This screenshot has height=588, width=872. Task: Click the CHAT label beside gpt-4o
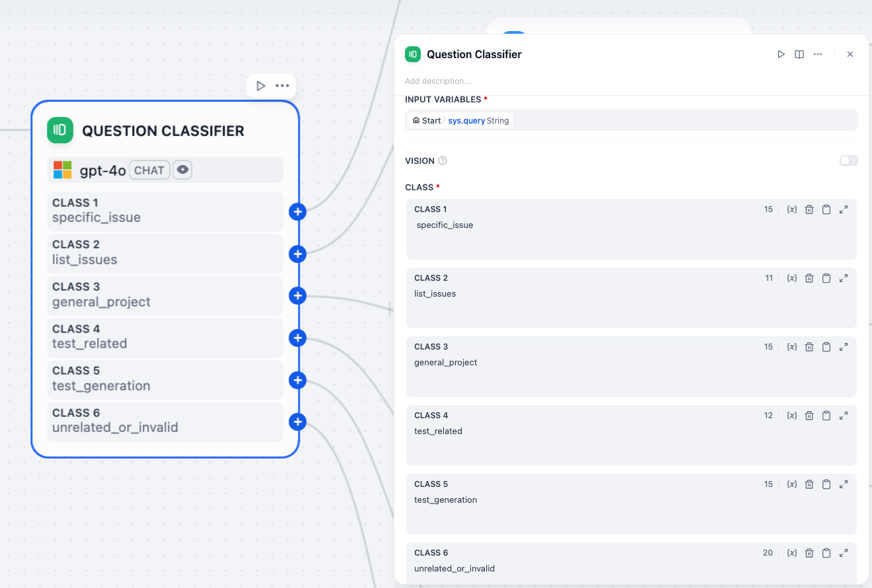tap(149, 169)
